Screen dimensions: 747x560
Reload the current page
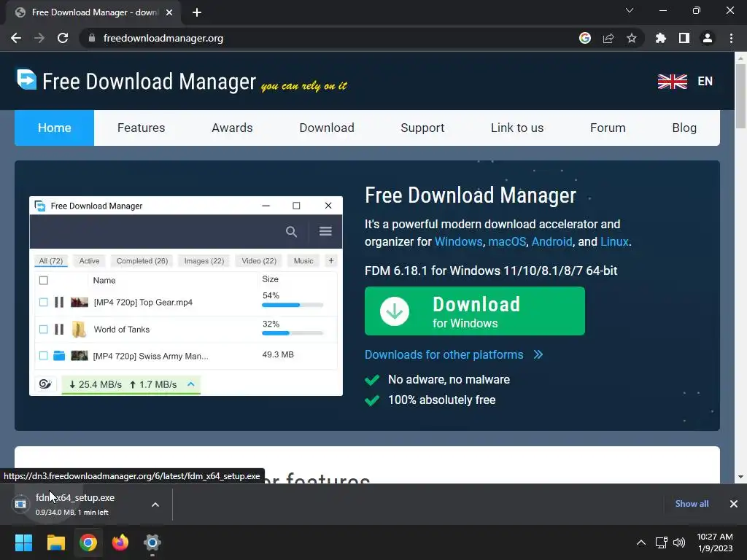click(x=63, y=38)
